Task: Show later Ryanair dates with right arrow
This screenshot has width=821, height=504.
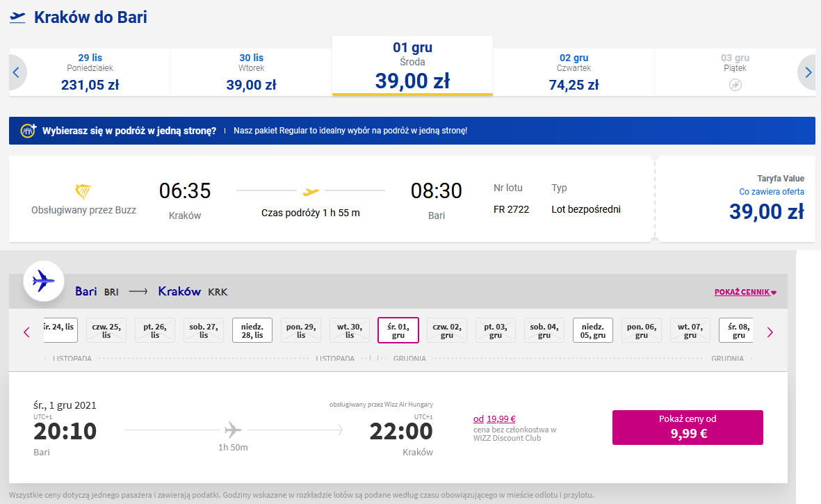Action: (807, 72)
